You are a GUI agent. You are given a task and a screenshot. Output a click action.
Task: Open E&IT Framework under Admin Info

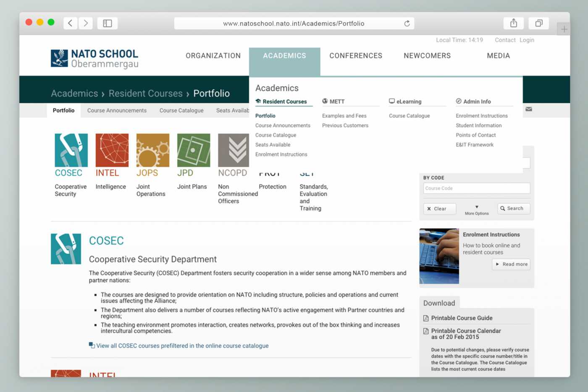pyautogui.click(x=475, y=145)
